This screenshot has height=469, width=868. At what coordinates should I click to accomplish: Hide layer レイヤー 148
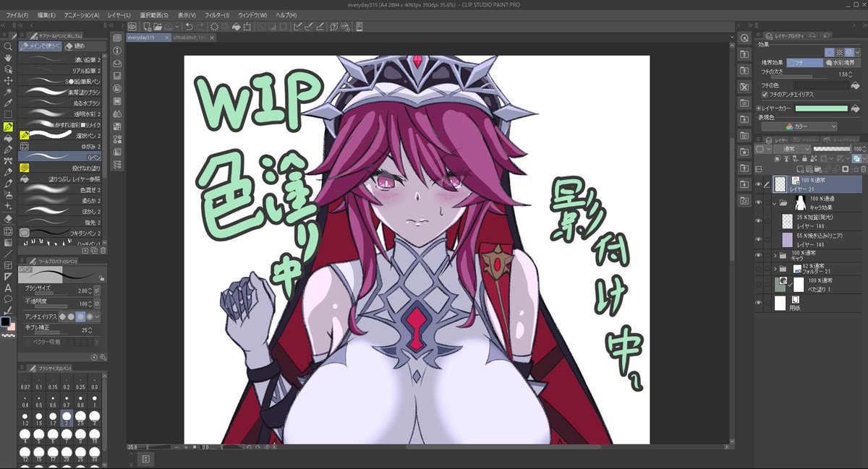pos(759,239)
